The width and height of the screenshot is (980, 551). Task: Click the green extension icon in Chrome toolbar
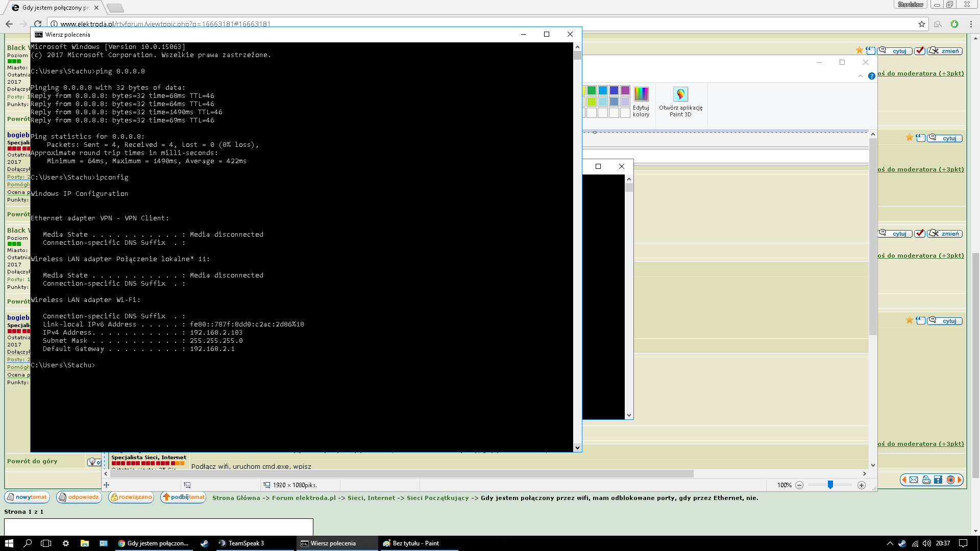pos(954,24)
